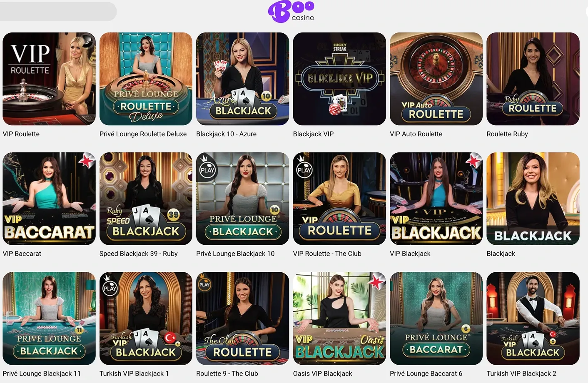This screenshot has width=588, height=383.
Task: Click the PLAY badge on Turkish VIP Blackjack 1
Action: (x=110, y=286)
